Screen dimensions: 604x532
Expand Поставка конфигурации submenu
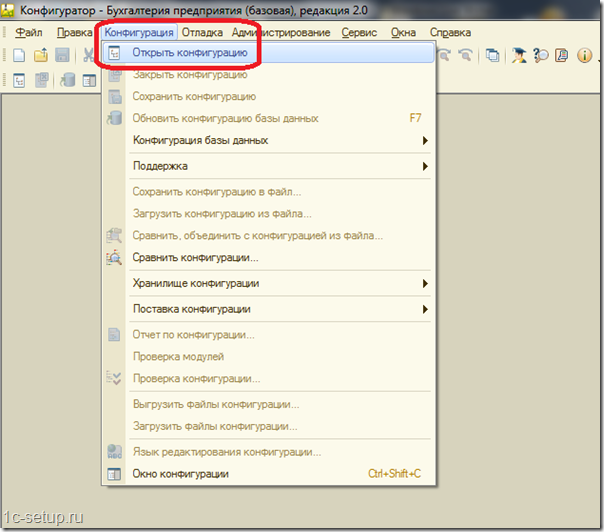click(x=268, y=309)
